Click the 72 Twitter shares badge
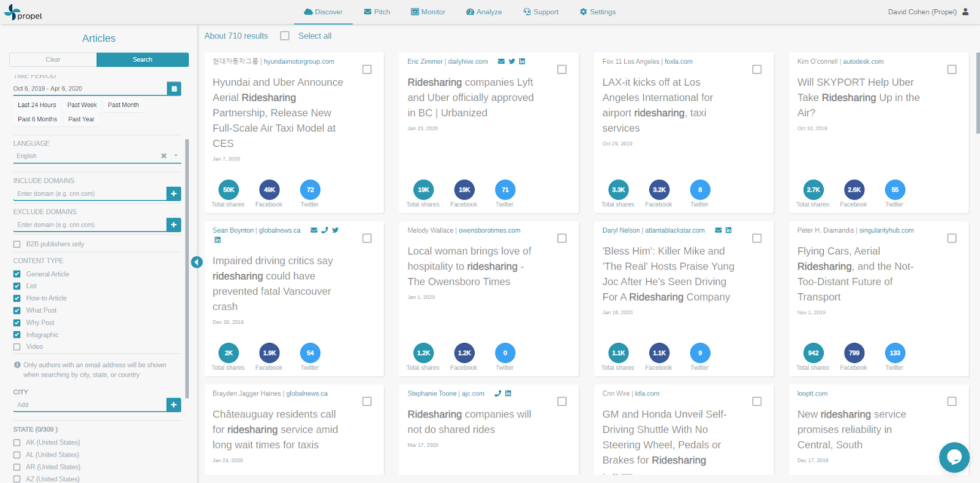This screenshot has width=980, height=483. [311, 190]
